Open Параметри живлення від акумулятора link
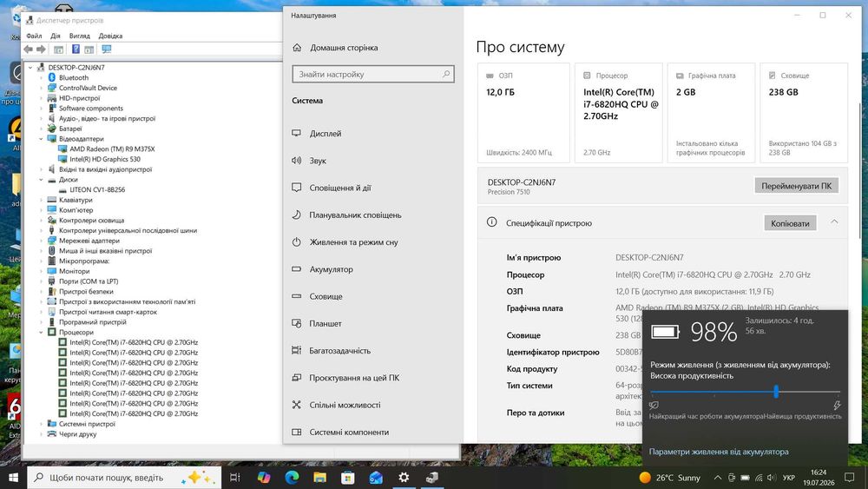The width and height of the screenshot is (868, 489). [x=719, y=452]
